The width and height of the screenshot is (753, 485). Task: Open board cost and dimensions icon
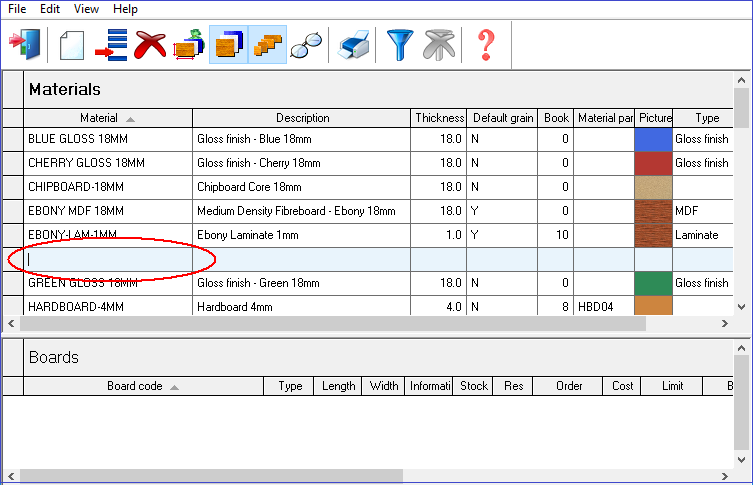pyautogui.click(x=189, y=45)
